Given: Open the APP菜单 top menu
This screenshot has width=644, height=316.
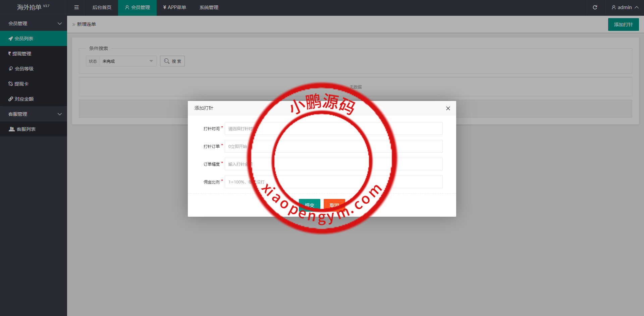Looking at the screenshot, I should tap(174, 7).
